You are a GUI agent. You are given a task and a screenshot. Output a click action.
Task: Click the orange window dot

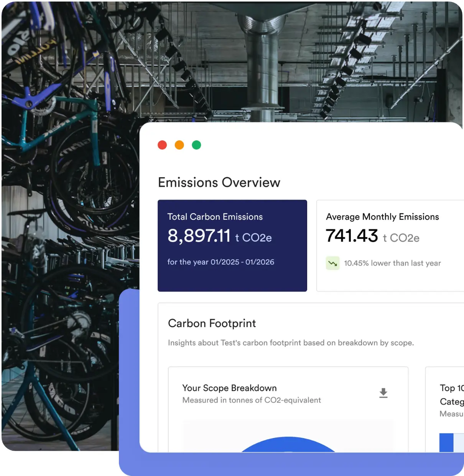coord(179,145)
